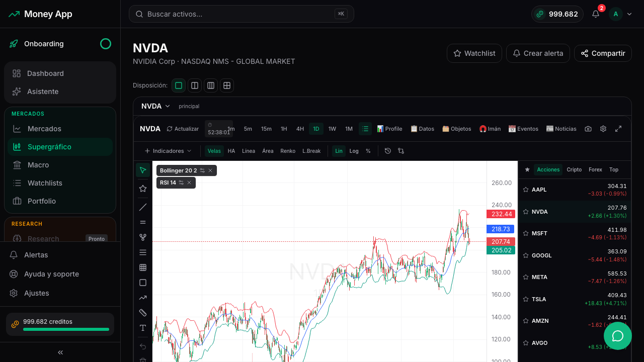Open the NVDA principal symbol dropdown
This screenshot has height=362, width=644.
[155, 106]
